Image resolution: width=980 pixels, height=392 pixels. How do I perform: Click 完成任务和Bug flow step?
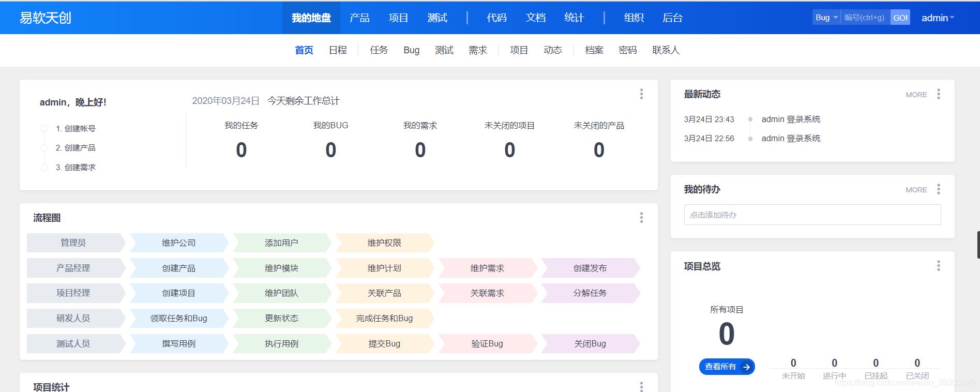[385, 318]
